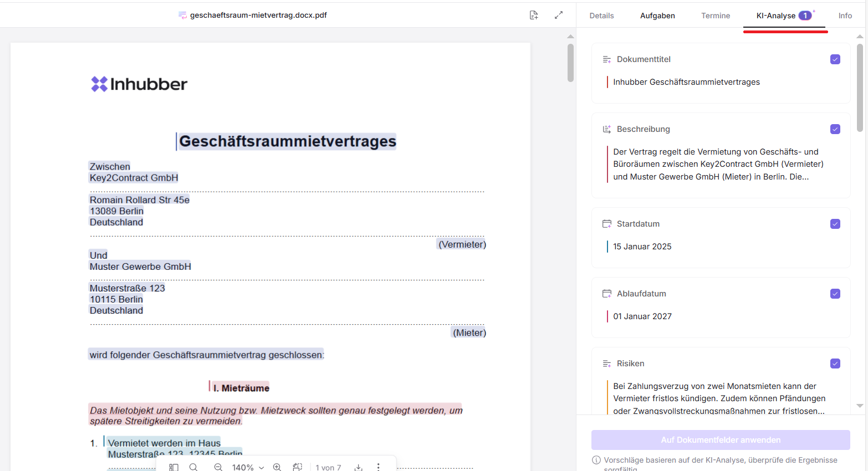Zoom in on the document
868x471 pixels.
(x=277, y=467)
